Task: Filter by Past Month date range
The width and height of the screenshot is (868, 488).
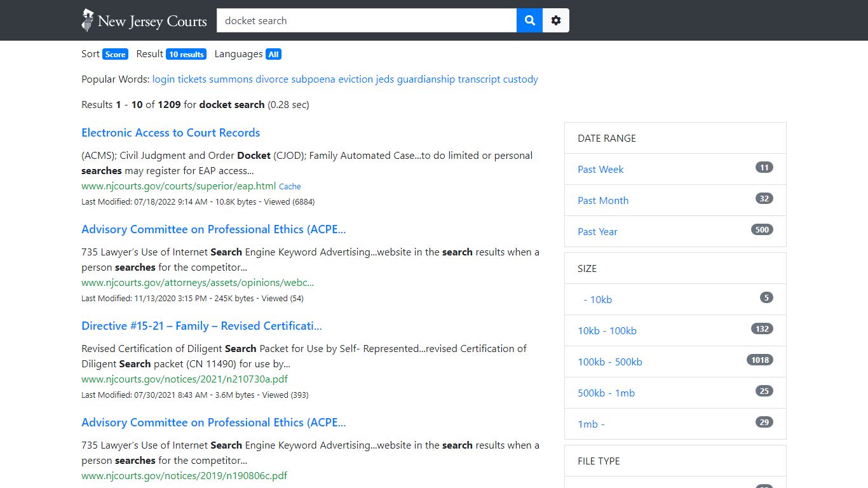Action: click(x=603, y=200)
